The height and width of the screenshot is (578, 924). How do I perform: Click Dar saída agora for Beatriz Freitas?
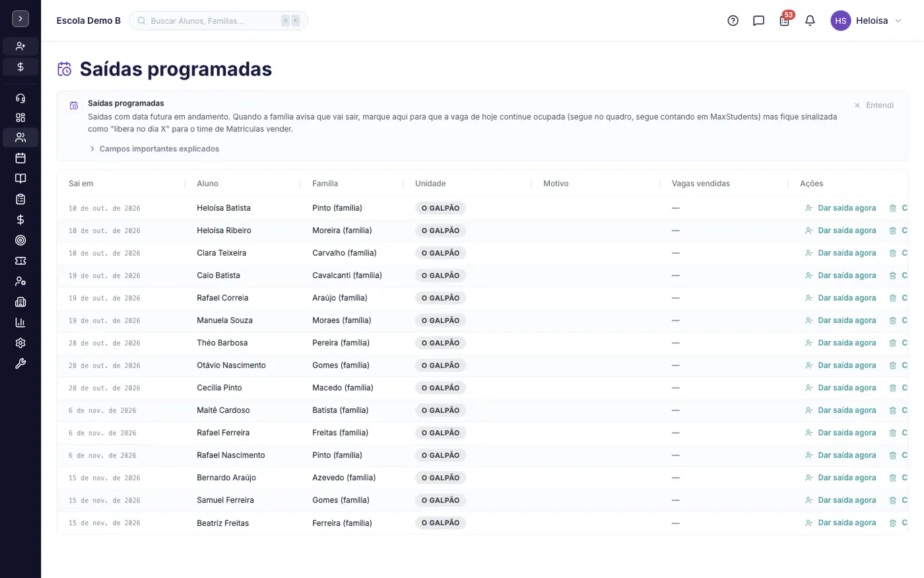click(x=841, y=523)
